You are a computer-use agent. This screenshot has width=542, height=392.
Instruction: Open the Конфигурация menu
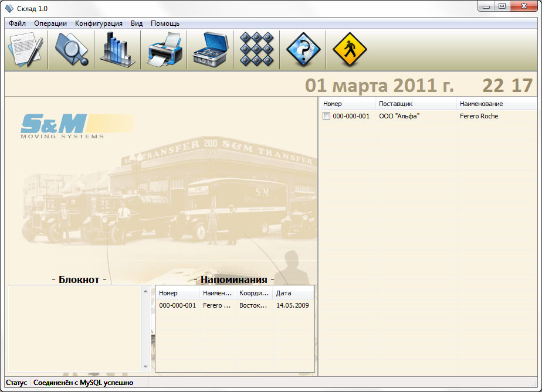click(99, 23)
